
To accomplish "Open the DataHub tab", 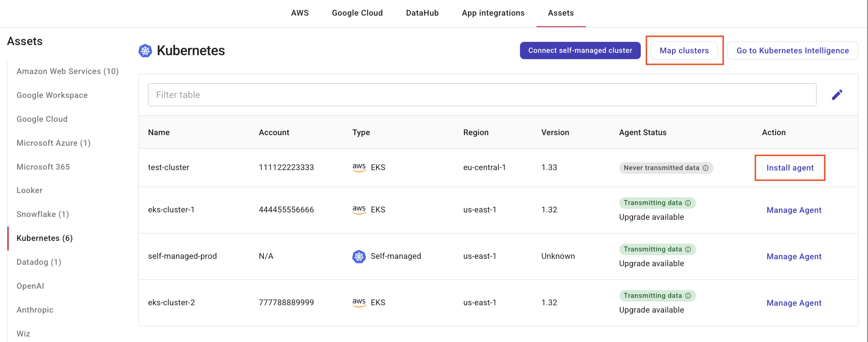I will [422, 13].
